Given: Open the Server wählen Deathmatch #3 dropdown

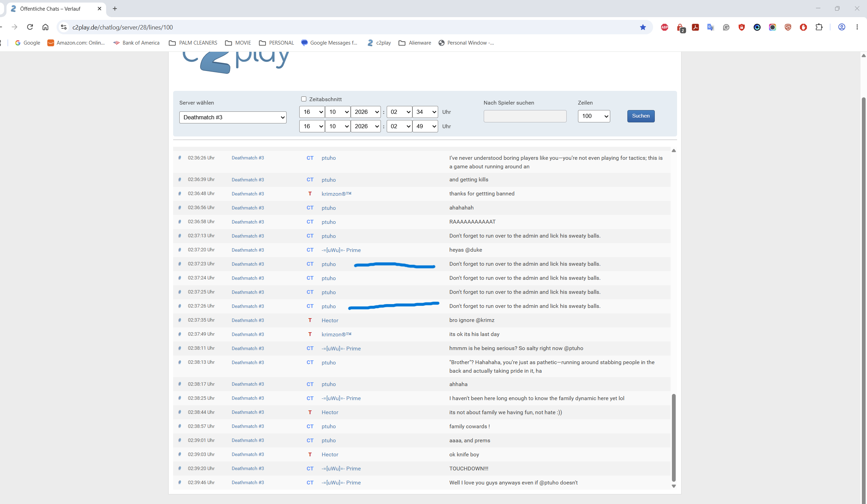Looking at the screenshot, I should [x=233, y=117].
